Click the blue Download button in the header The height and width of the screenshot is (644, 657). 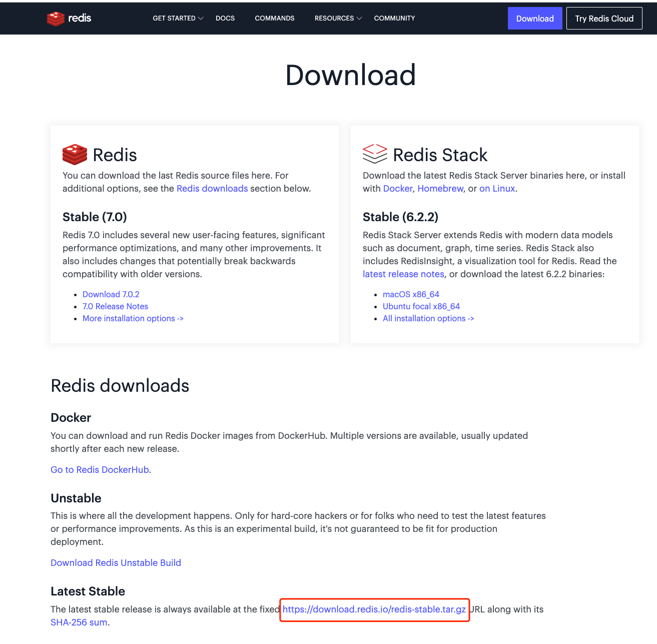tap(535, 19)
